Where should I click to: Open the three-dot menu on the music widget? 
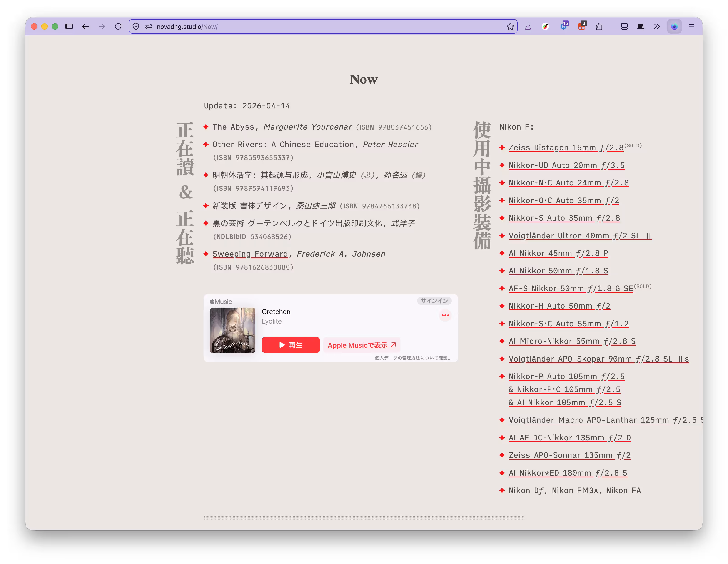tap(445, 315)
